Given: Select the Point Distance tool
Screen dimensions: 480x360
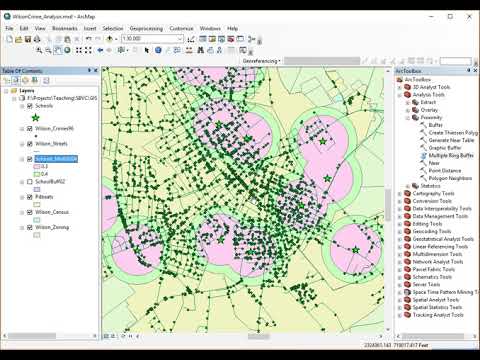Looking at the screenshot, I should pyautogui.click(x=445, y=171).
